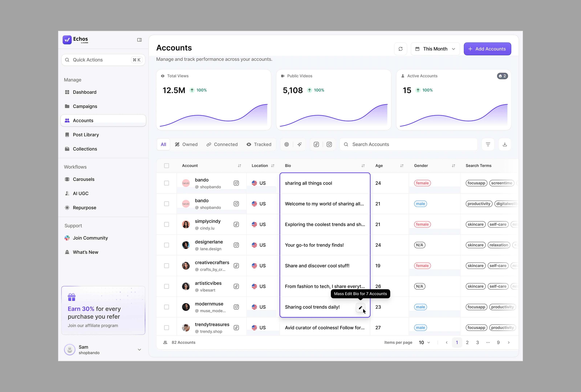Open Campaigns in sidebar

tap(103, 106)
